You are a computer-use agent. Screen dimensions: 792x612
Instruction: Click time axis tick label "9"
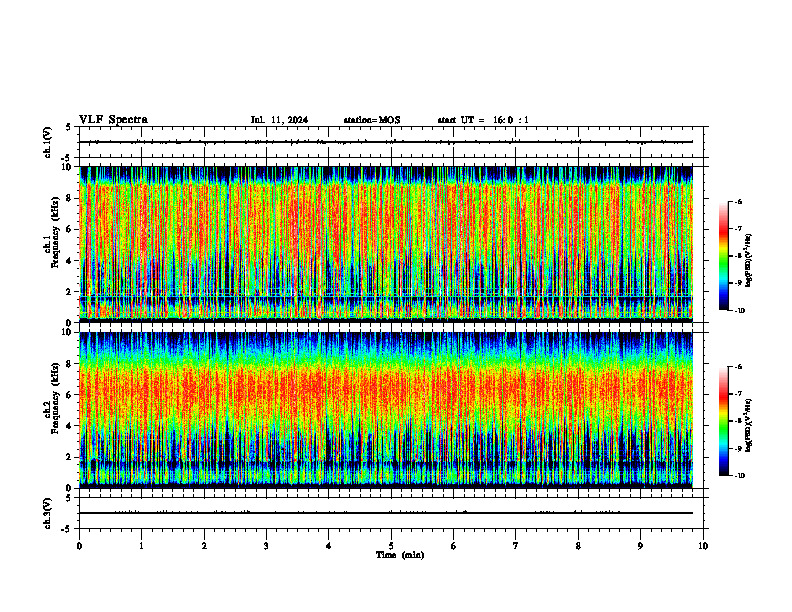click(640, 546)
